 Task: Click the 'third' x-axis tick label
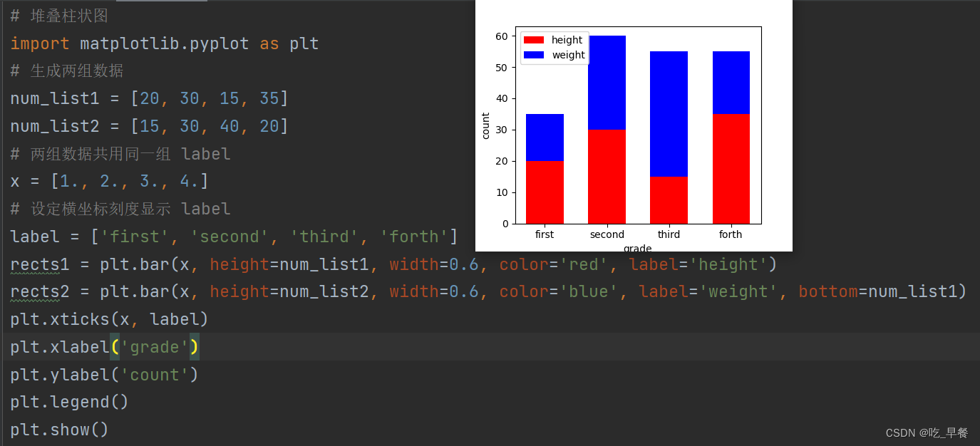[x=669, y=234]
